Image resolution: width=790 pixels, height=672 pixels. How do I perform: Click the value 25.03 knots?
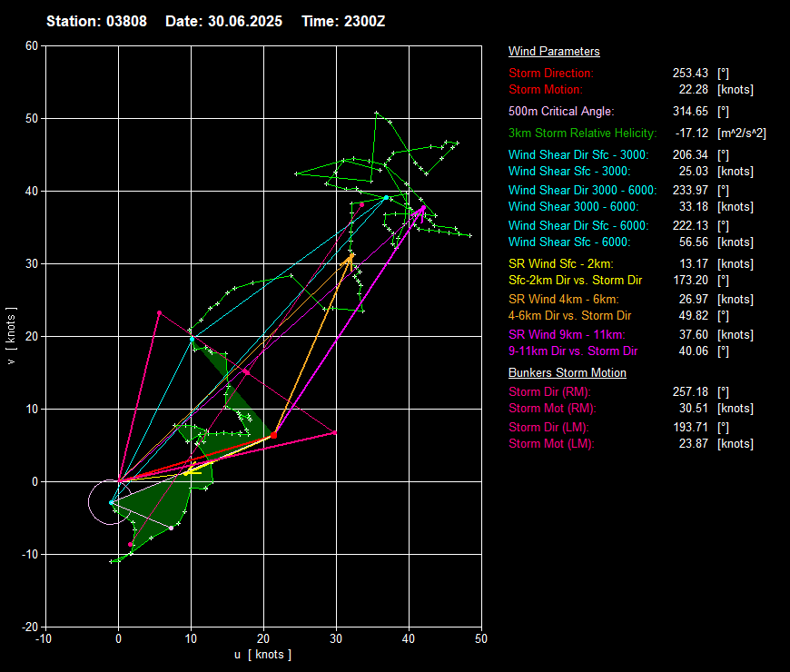coord(693,172)
